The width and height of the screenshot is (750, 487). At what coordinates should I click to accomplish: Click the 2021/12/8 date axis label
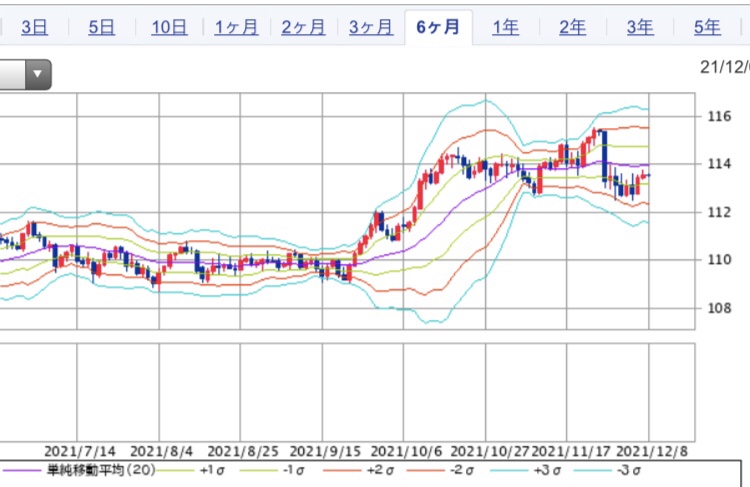point(652,451)
